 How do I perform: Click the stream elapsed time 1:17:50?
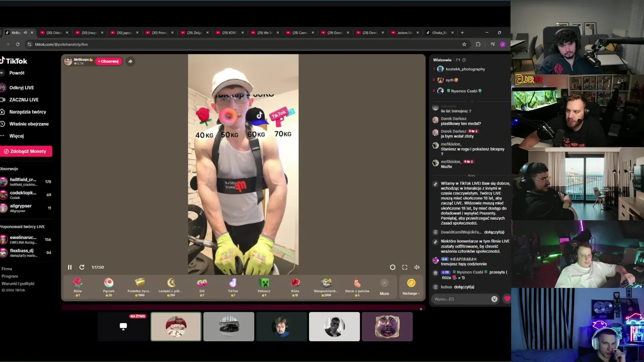tap(98, 267)
